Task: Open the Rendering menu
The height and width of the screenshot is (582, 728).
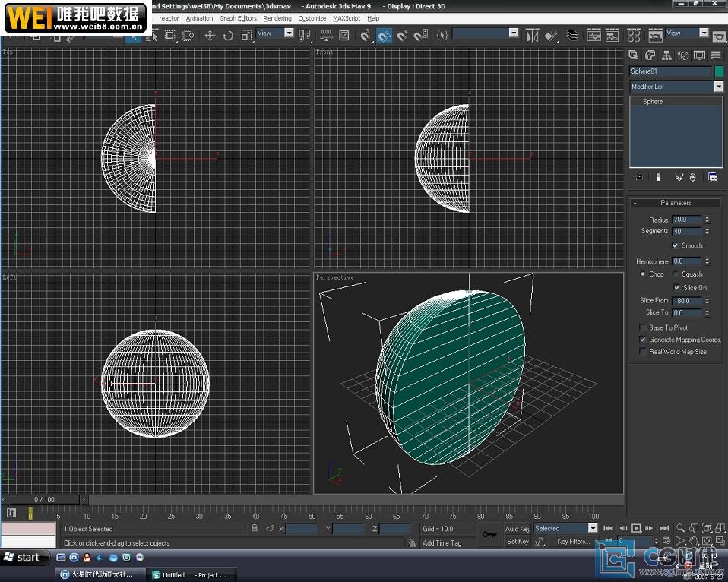Action: pyautogui.click(x=277, y=18)
